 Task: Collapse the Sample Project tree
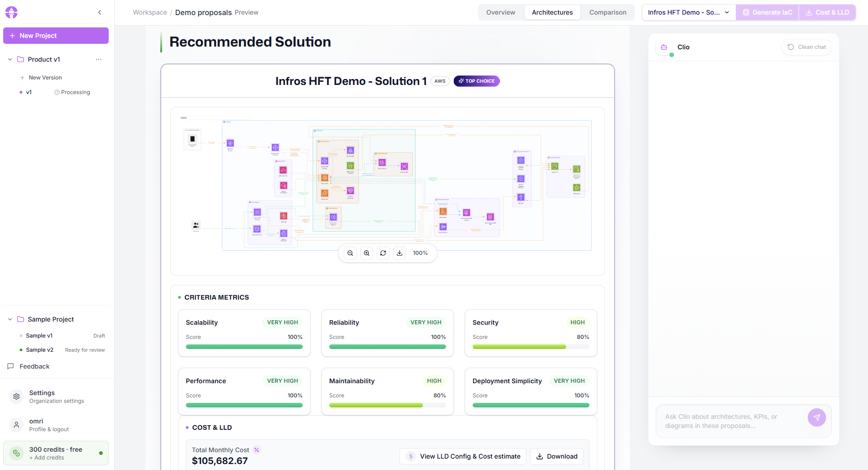[x=10, y=319]
